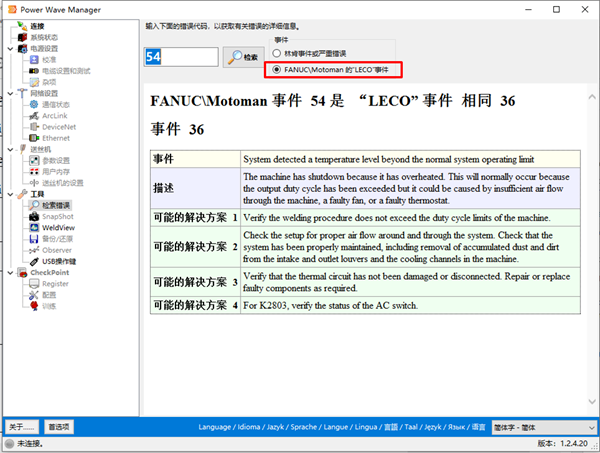Select the 网络设置 network settings icon

pos(23,93)
